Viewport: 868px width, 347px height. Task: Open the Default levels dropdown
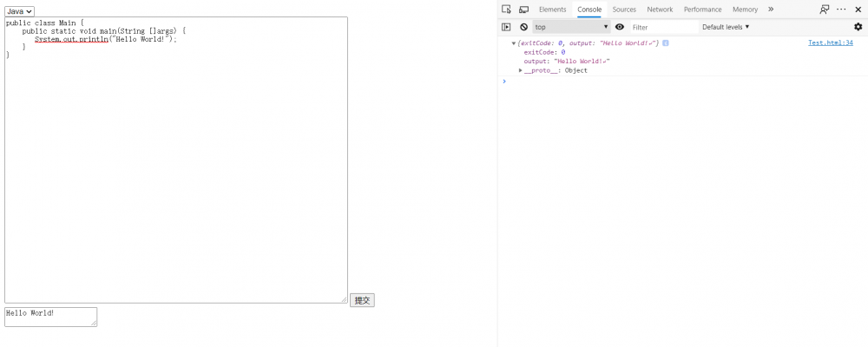click(726, 27)
